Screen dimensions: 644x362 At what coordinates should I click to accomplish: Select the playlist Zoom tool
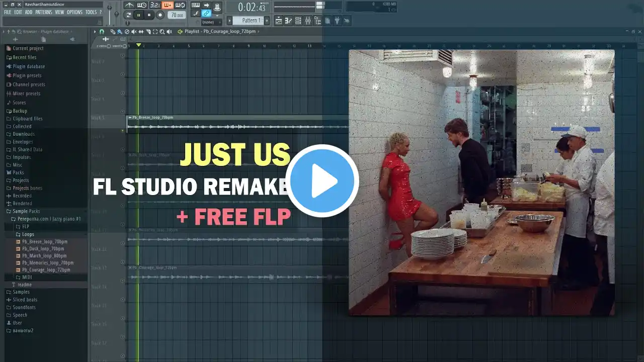(x=162, y=32)
